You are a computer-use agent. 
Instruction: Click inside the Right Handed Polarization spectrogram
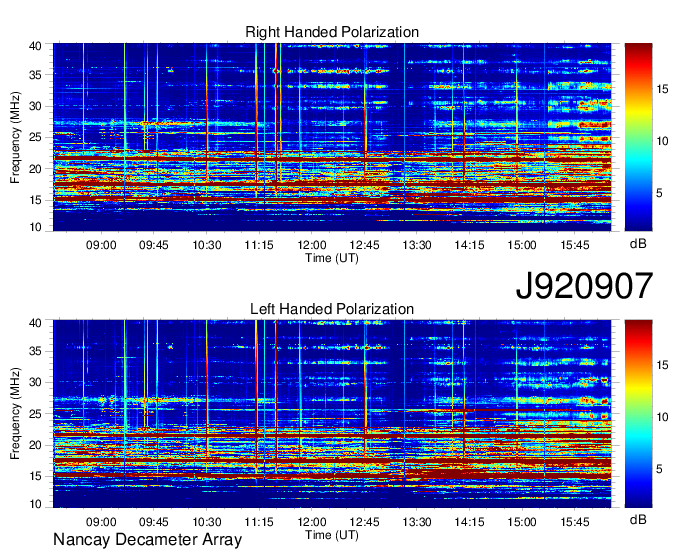click(x=332, y=137)
